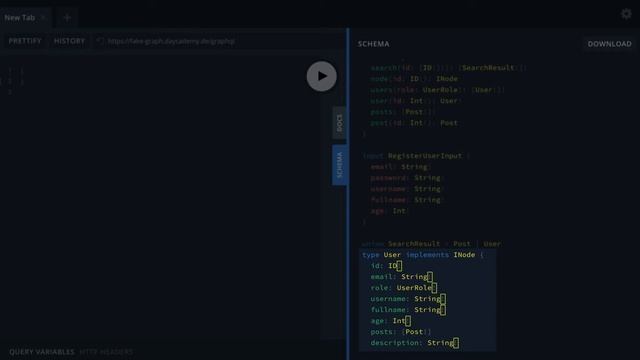
Task: Click 'email: String' under RegisterUserInput
Action: pos(400,167)
